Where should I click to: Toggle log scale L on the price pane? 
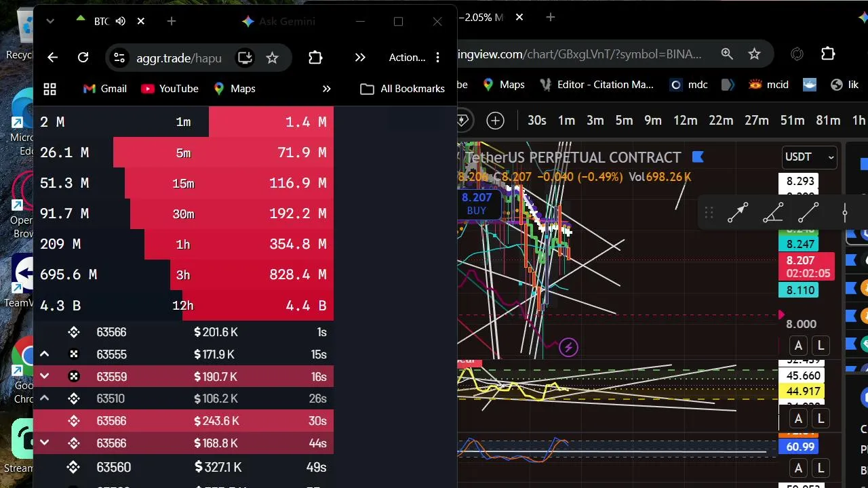point(821,346)
